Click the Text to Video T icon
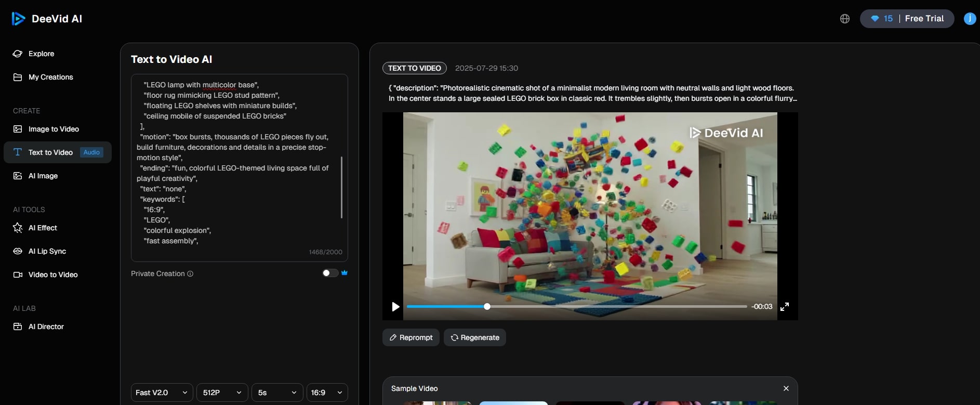Image resolution: width=980 pixels, height=405 pixels. click(18, 152)
